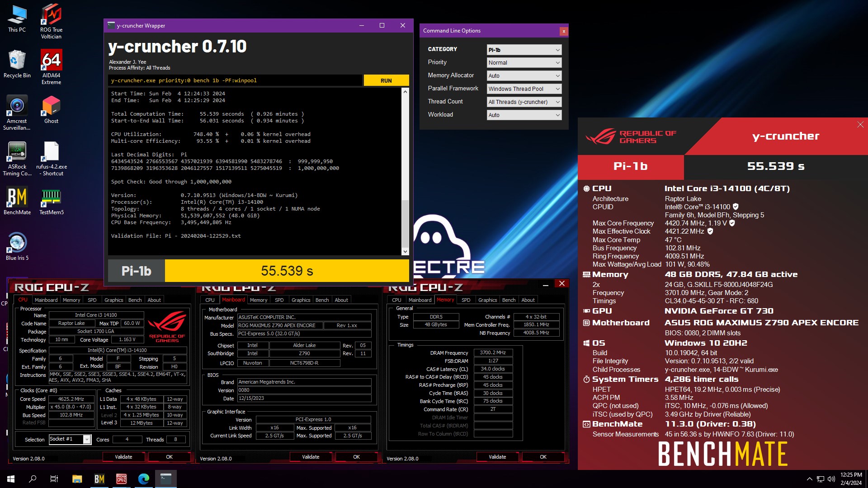Viewport: 868px width, 488px height.
Task: Click the Core Speed 4625.2 MHz value
Action: pyautogui.click(x=71, y=399)
